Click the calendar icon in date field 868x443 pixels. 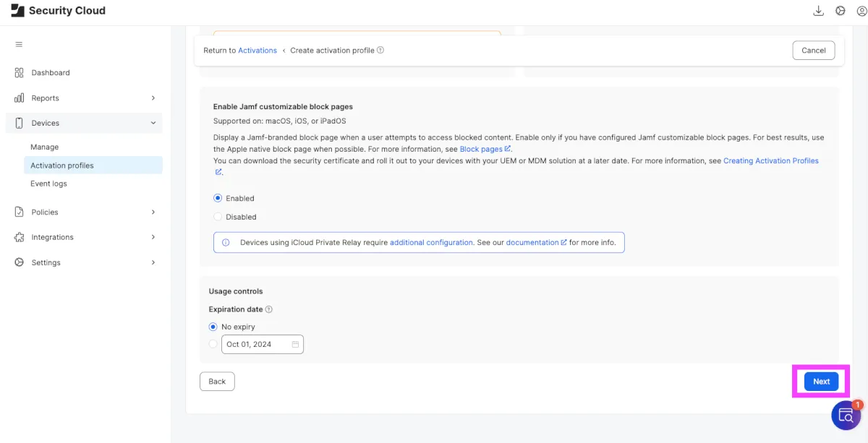[x=295, y=345]
